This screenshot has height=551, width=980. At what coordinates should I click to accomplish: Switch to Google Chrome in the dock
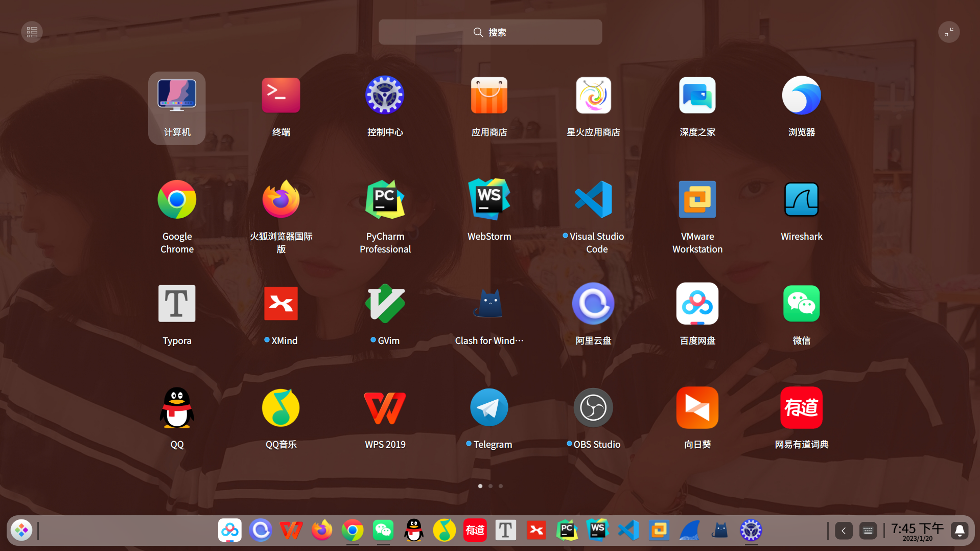(x=353, y=531)
